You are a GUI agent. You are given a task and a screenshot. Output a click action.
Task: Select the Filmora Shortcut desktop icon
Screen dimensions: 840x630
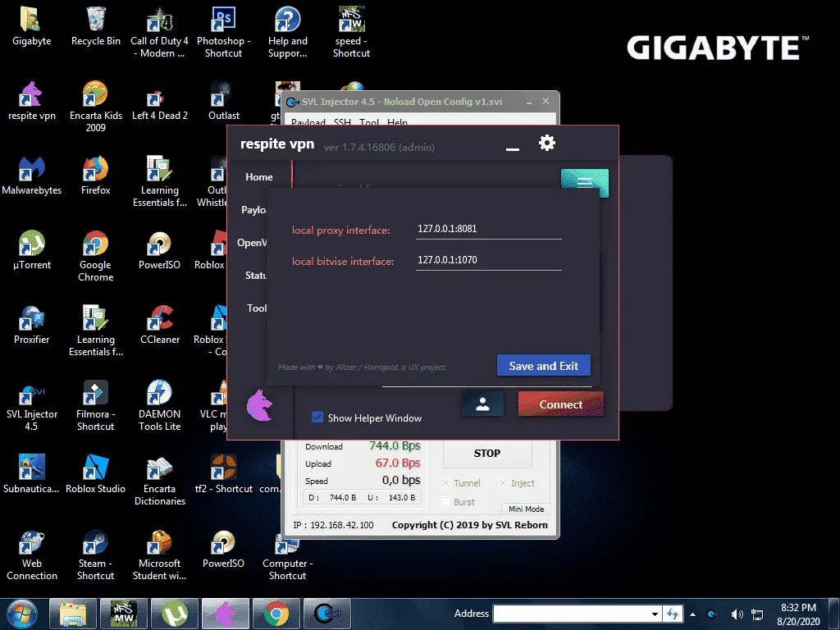click(x=95, y=405)
